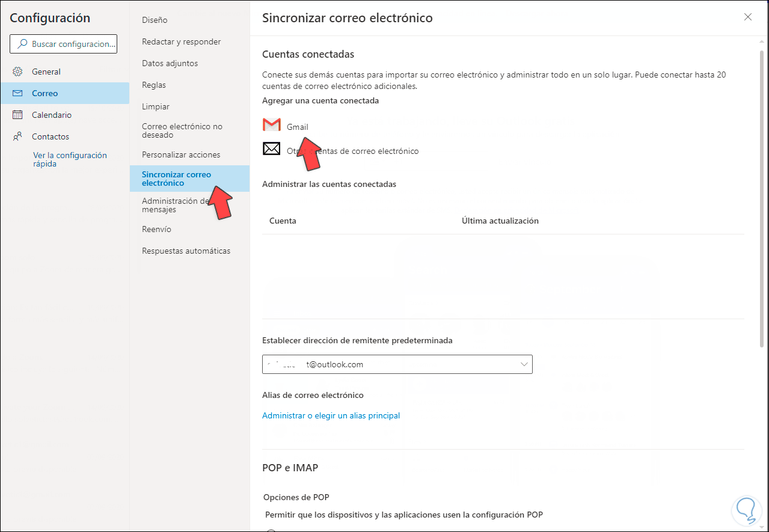Open Respuestas automáticas settings
The height and width of the screenshot is (532, 769).
186,251
